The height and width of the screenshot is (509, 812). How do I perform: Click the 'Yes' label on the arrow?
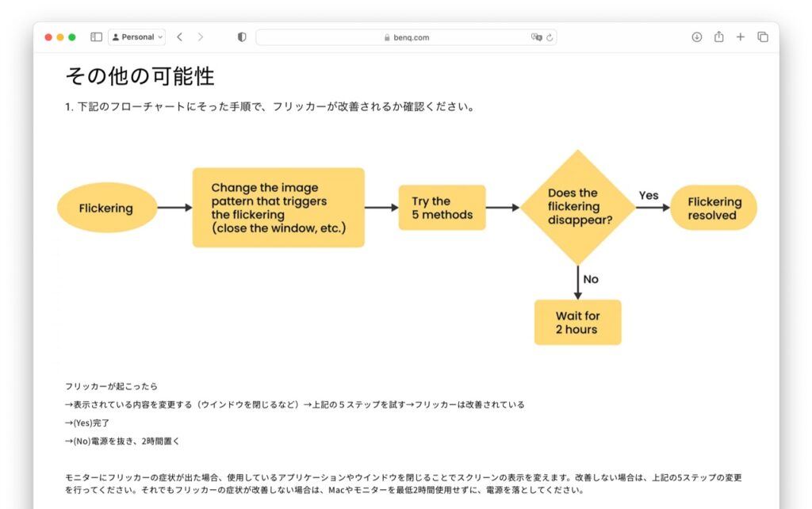(x=649, y=195)
